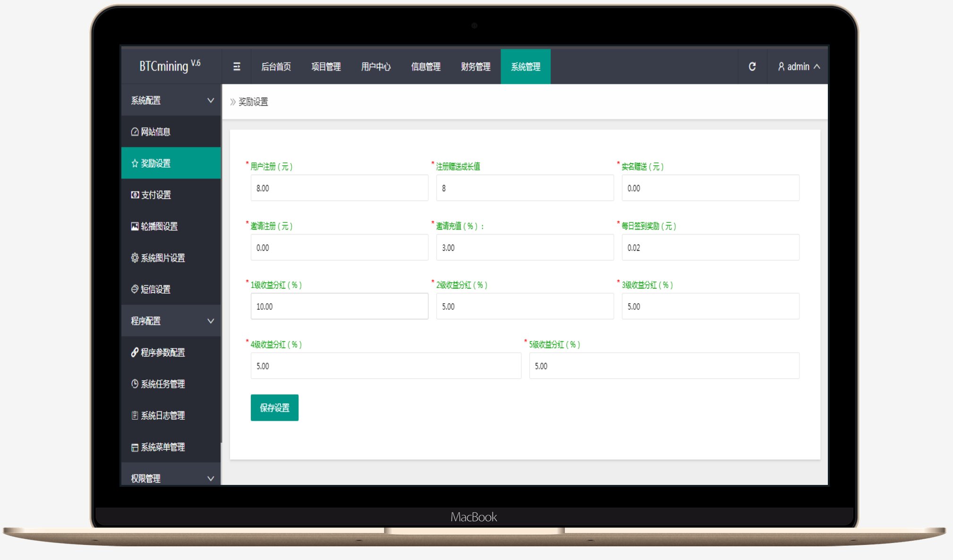Click the 奖励设置 breadcrumb text

click(253, 102)
